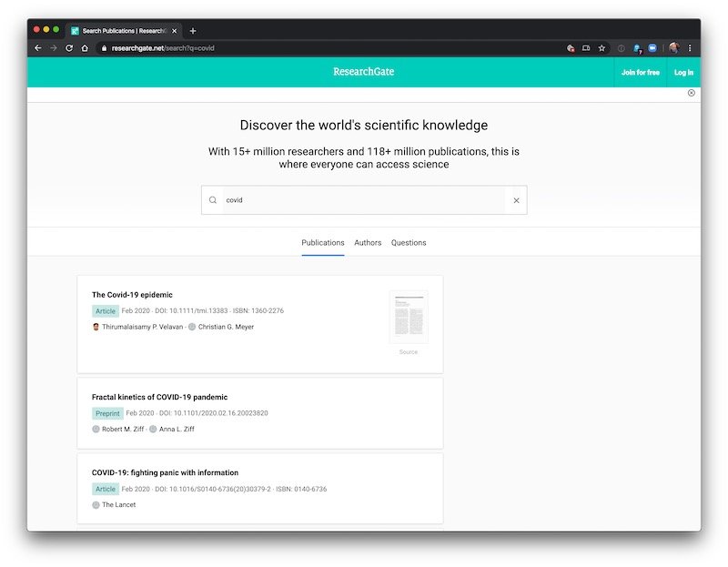Bookmark this page with the star icon
728x567 pixels.
(x=602, y=48)
